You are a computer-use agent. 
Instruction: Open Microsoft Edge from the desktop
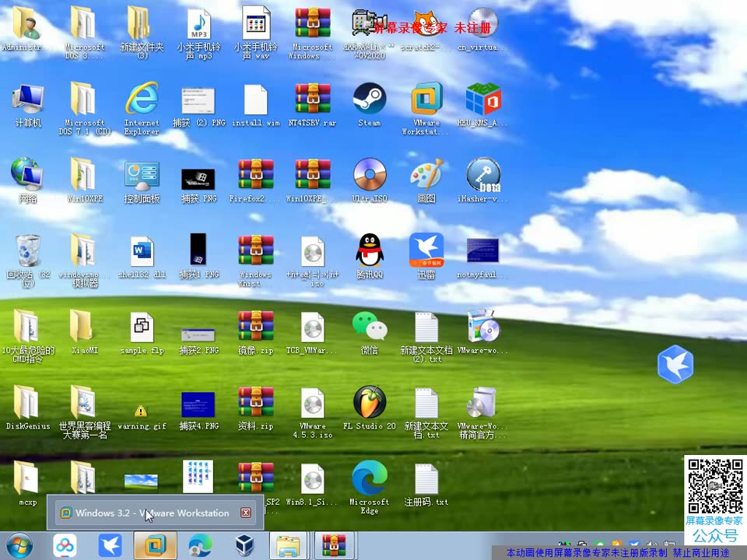(x=369, y=478)
